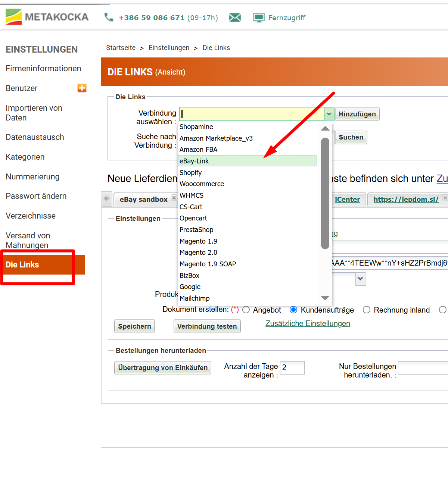
Task: Pick WHMCS from the connection list
Action: 248,195
